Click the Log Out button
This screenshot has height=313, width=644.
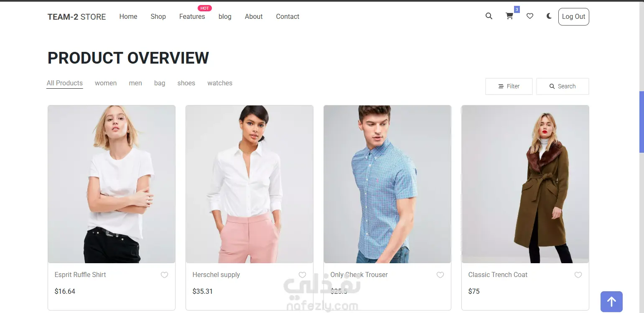click(573, 17)
